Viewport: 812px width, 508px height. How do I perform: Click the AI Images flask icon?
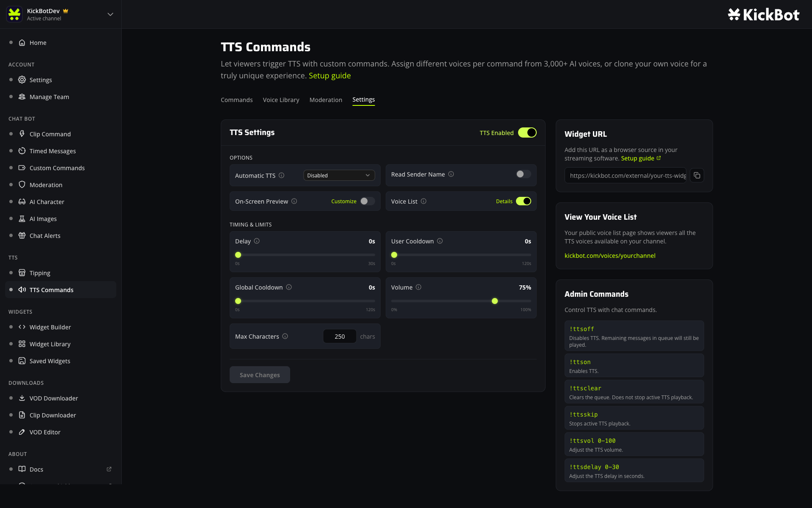coord(22,219)
